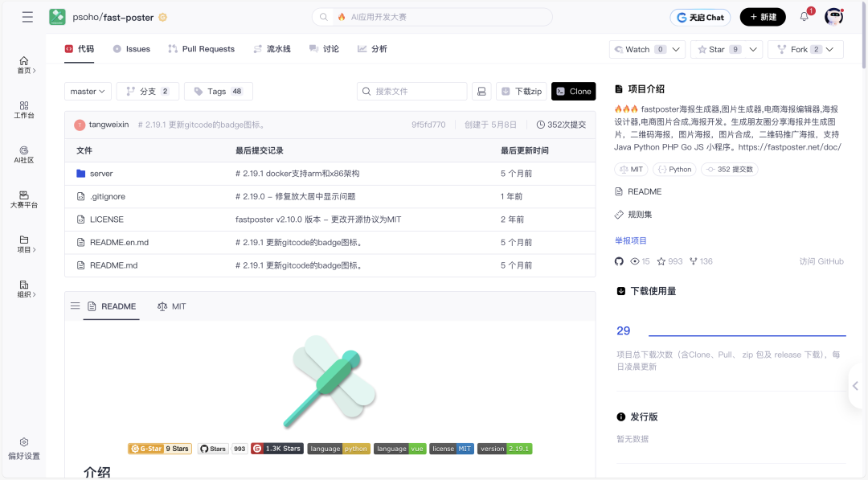Click the G-Star 9 Stars badge
The image size is (868, 480).
(160, 449)
